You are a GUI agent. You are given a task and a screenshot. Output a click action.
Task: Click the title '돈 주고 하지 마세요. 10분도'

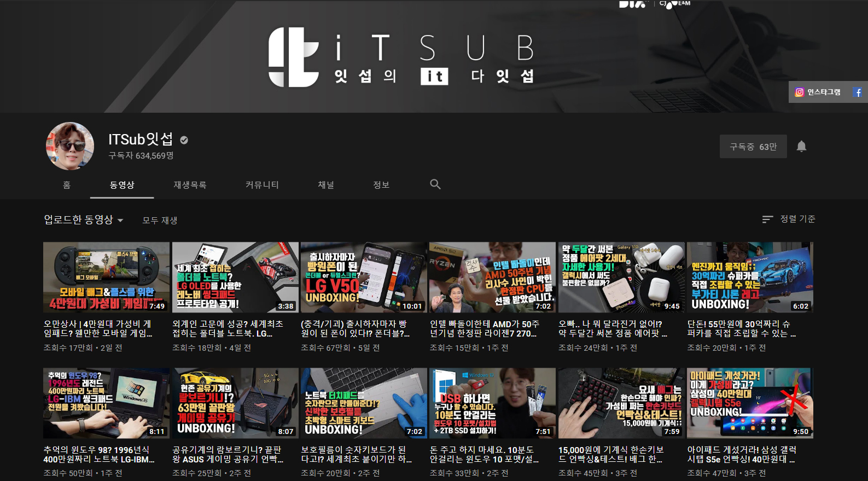485,454
